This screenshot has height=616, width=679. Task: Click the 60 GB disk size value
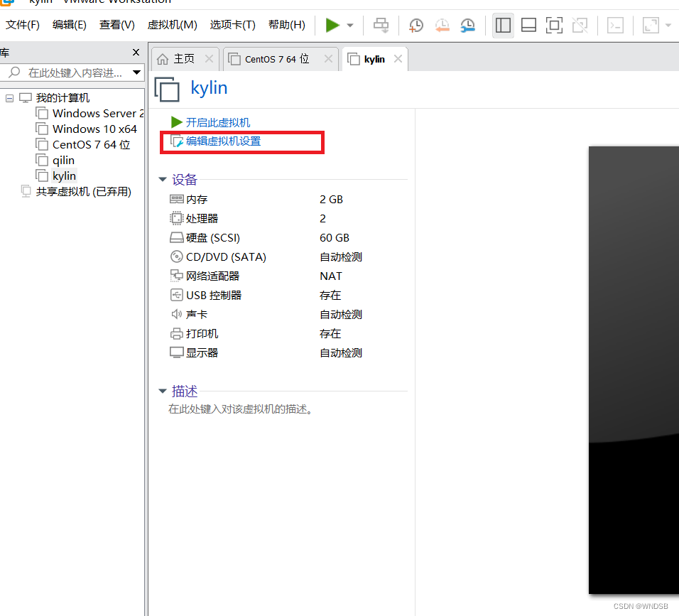(x=335, y=238)
